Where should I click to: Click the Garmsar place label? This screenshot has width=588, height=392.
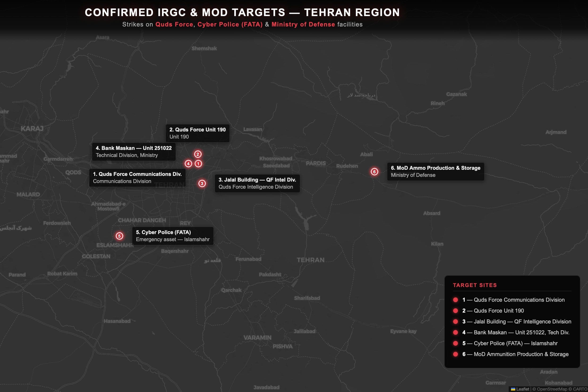point(496,383)
